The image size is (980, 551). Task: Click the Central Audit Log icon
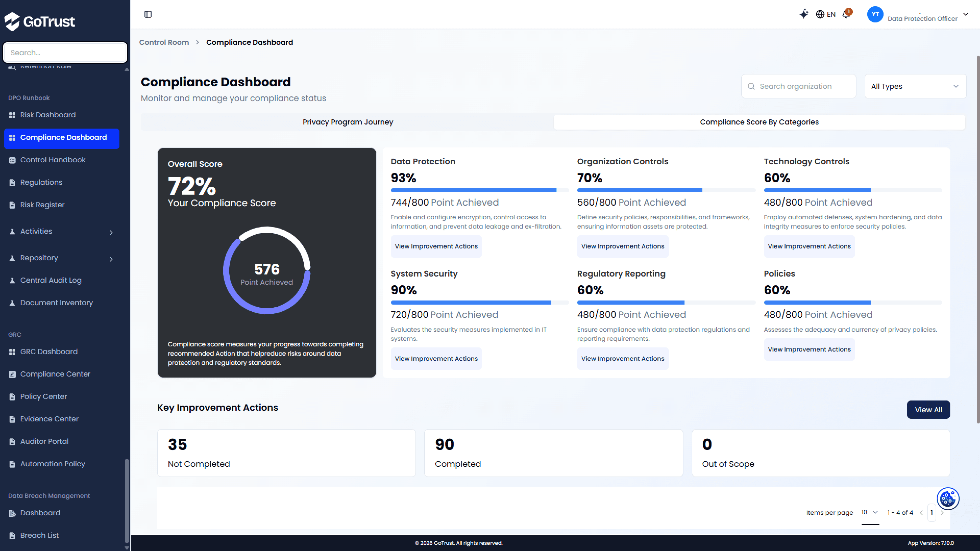[12, 281]
